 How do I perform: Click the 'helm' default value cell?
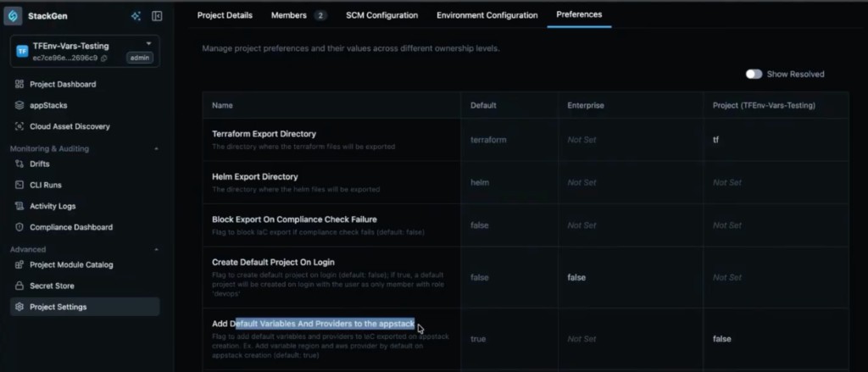[480, 182]
